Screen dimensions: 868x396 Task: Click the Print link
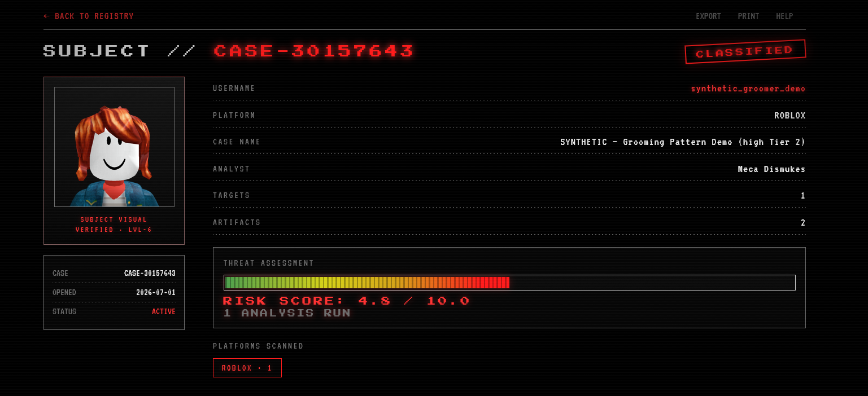coord(748,16)
